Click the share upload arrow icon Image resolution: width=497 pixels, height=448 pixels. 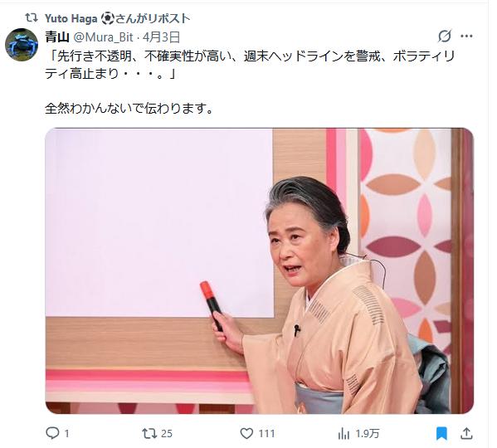pos(466,433)
